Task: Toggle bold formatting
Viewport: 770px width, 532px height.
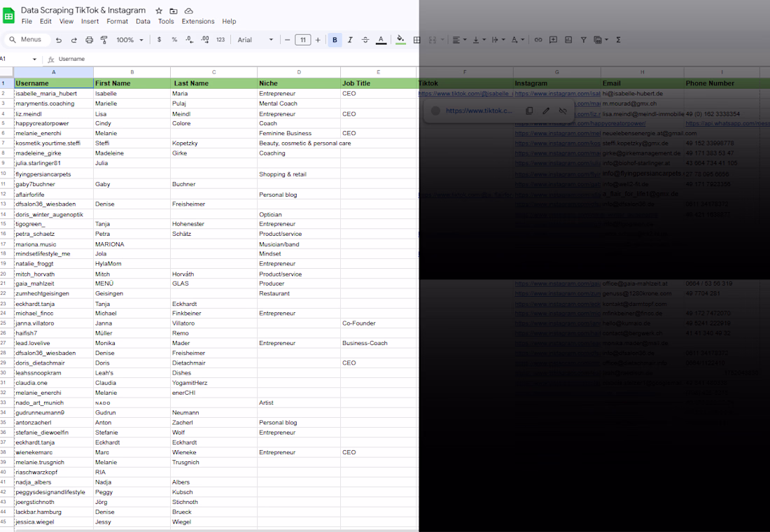Action: pyautogui.click(x=335, y=40)
